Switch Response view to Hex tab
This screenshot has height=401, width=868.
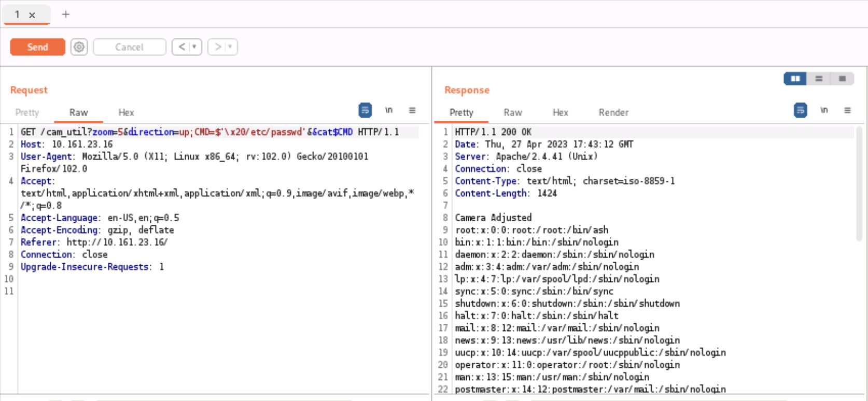tap(561, 112)
